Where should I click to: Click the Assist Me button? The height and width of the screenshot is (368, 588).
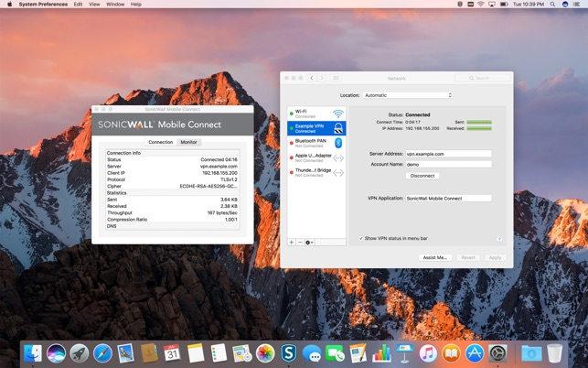coord(434,257)
